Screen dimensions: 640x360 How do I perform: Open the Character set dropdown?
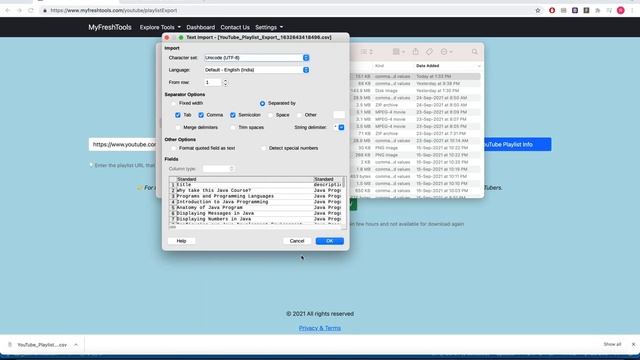257,58
